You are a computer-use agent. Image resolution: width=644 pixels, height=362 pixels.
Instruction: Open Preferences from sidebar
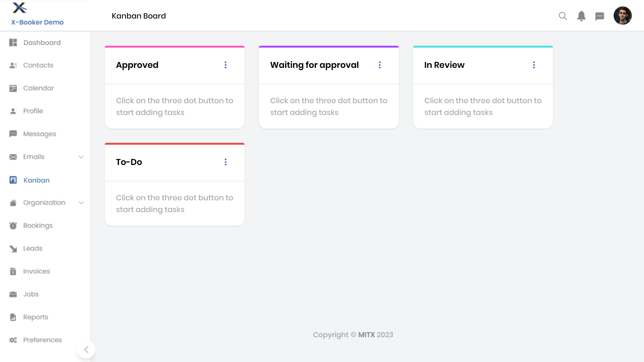pos(42,340)
